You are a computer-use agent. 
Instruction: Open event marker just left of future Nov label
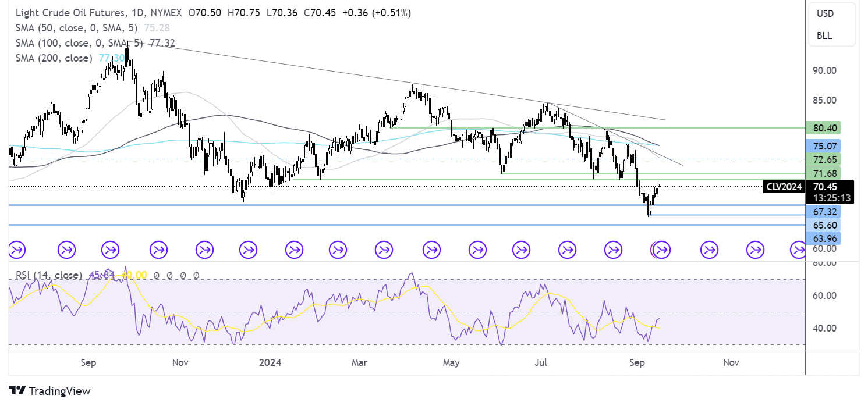[708, 251]
